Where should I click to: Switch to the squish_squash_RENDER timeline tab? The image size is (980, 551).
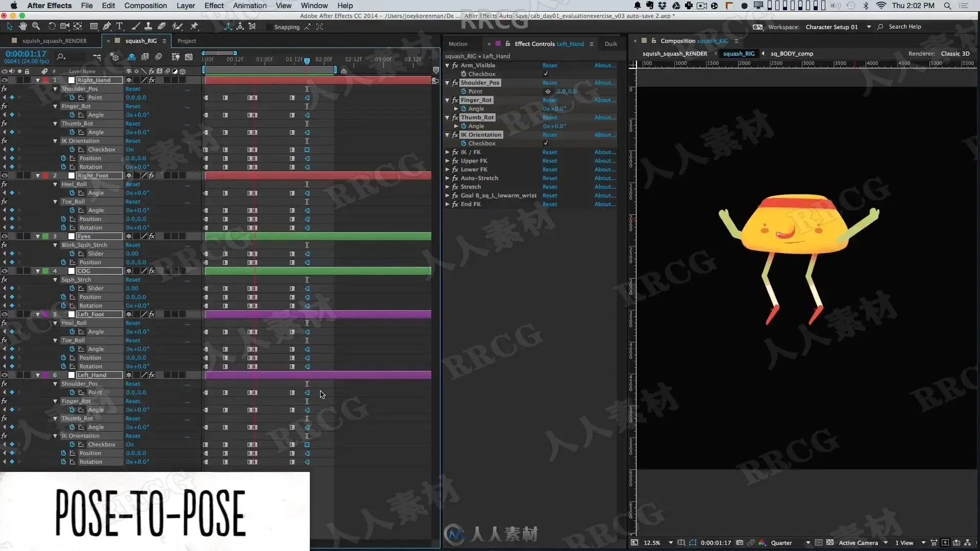54,41
